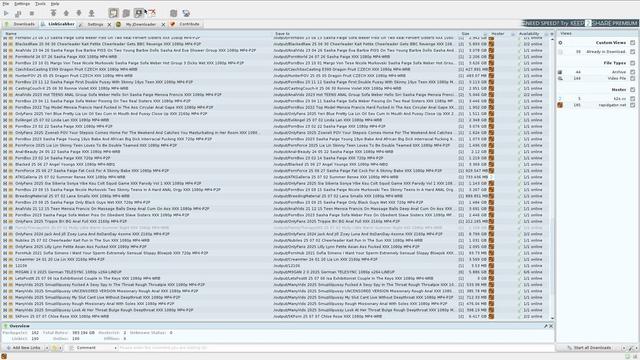Image resolution: width=640 pixels, height=360 pixels.
Task: Sort by the Availability column header
Action: (x=533, y=34)
